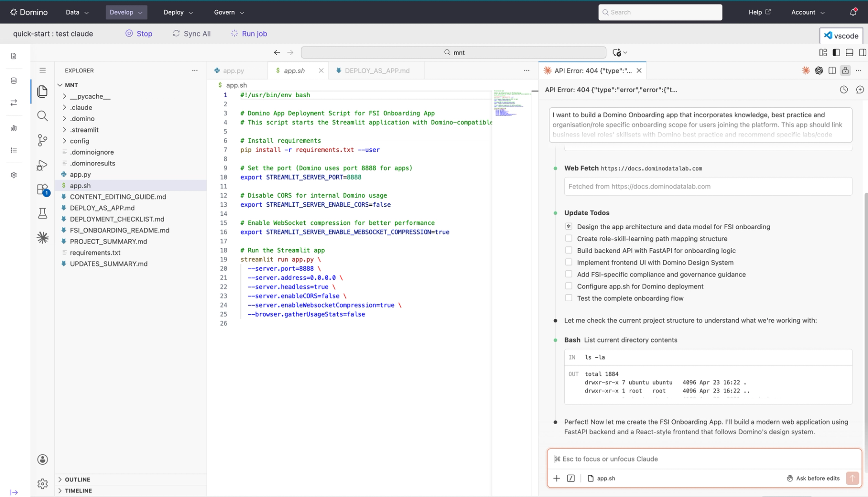Go forward with the editor navigation arrow
Image resolution: width=868 pixels, height=497 pixels.
pyautogui.click(x=290, y=52)
